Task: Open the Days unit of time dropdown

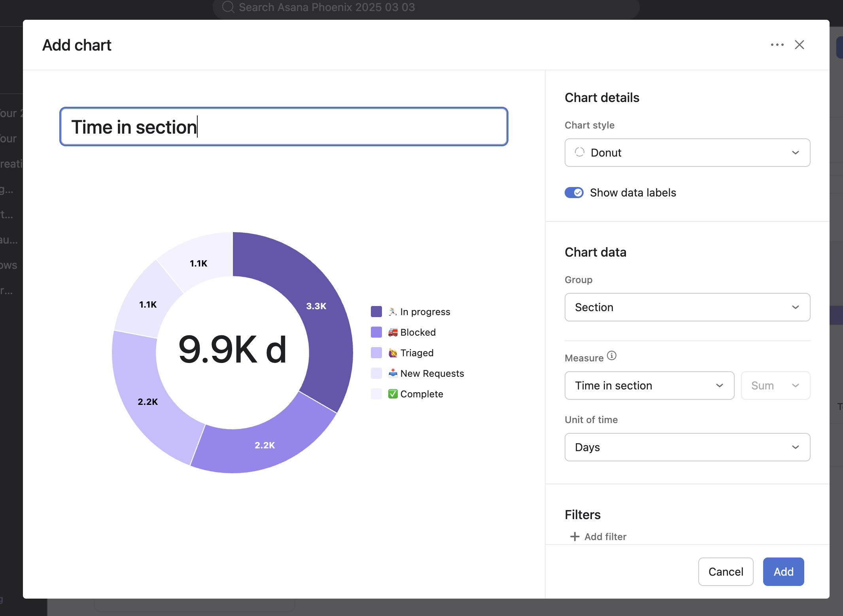Action: click(x=687, y=447)
